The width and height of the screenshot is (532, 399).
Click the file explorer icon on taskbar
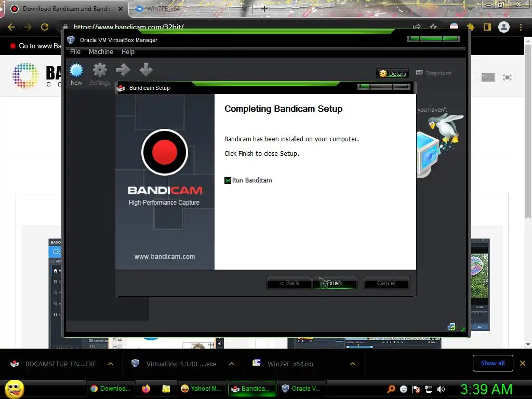(166, 389)
